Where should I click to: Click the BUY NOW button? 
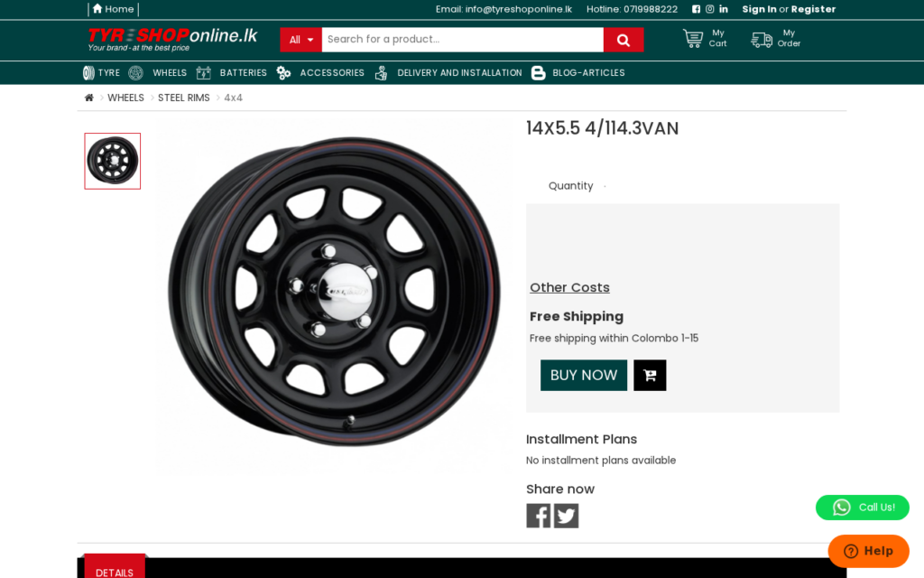click(x=584, y=375)
